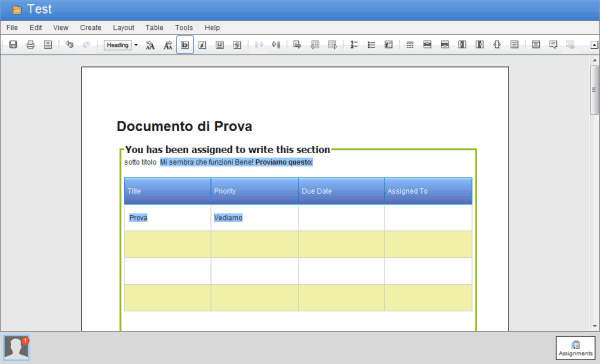Click the increase indent icon
This screenshot has height=364, width=600.
click(x=276, y=45)
